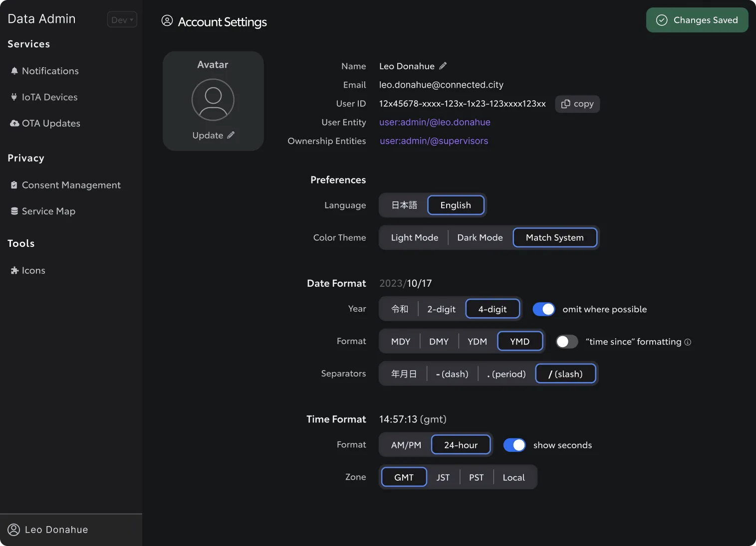756x546 pixels.
Task: Open the user:admin/@supervisors link
Action: 434,141
